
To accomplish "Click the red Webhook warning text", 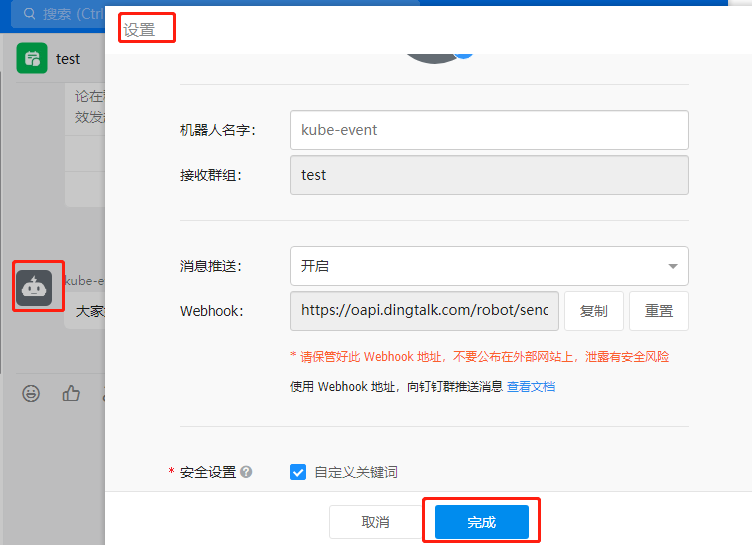I will pyautogui.click(x=480, y=357).
